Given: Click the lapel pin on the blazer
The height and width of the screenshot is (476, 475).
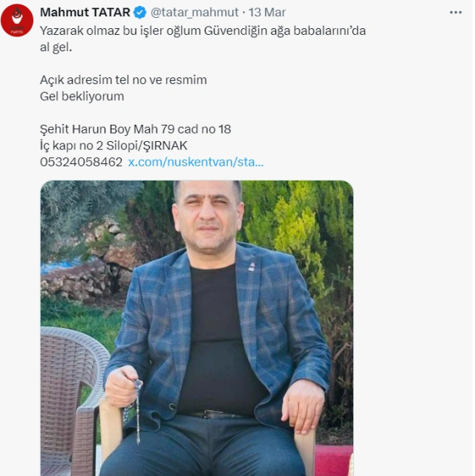Looking at the screenshot, I should coord(252,267).
